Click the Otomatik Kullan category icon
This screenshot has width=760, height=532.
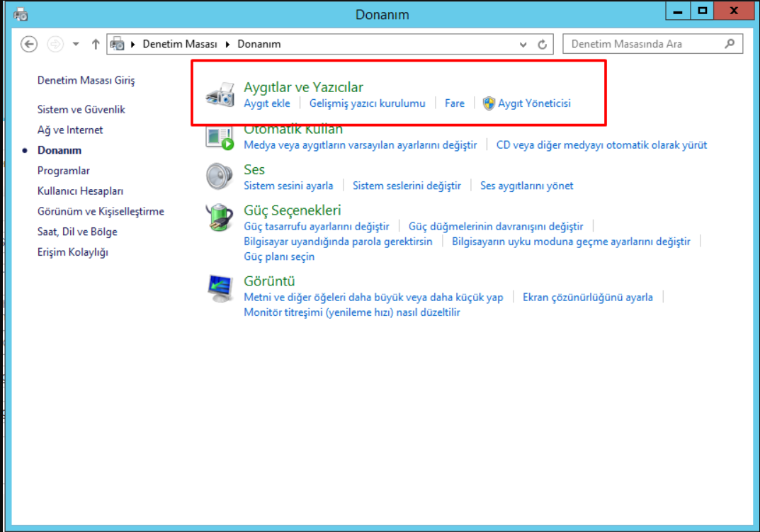(x=220, y=138)
